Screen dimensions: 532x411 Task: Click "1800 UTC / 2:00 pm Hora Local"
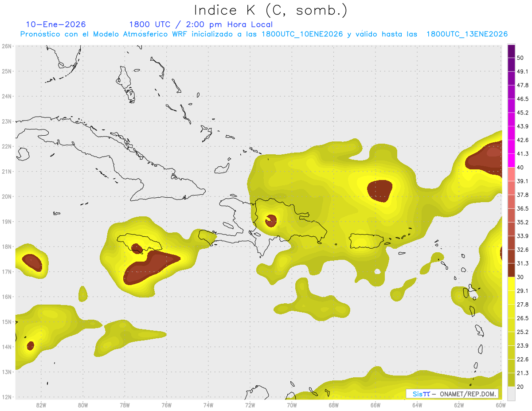point(201,25)
